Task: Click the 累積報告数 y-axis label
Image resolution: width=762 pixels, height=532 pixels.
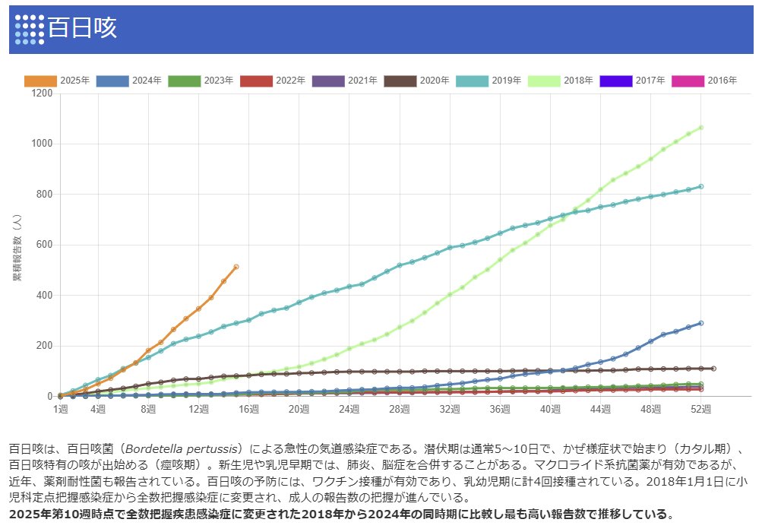Action: coord(17,245)
